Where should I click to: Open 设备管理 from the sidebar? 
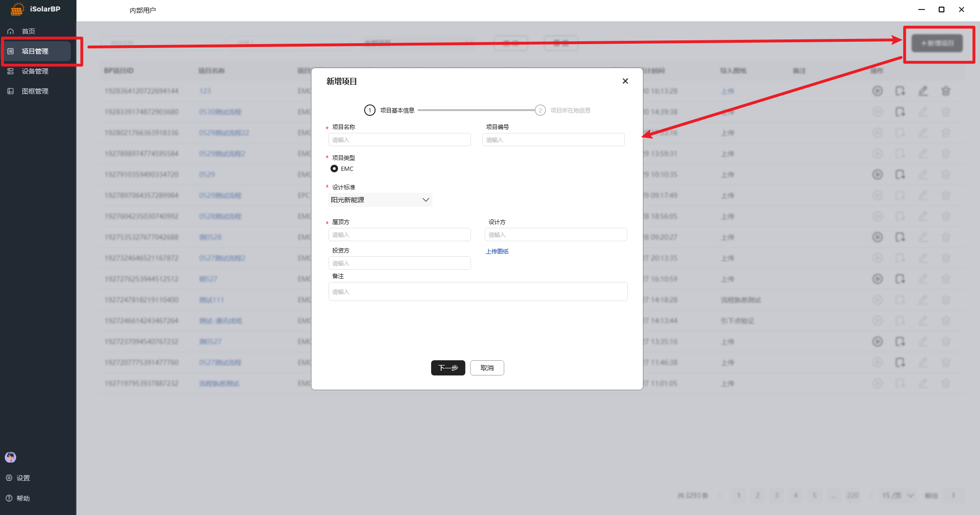tap(35, 71)
